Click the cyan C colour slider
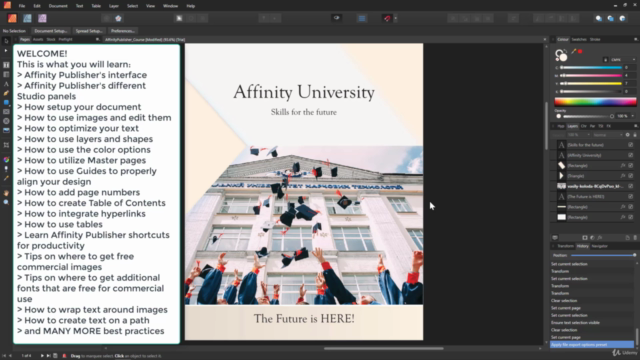 (591, 68)
